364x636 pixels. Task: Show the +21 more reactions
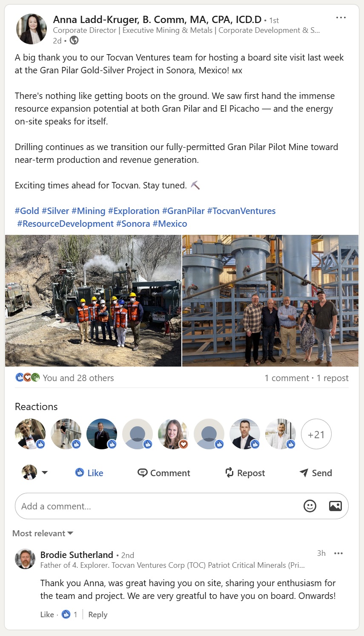pyautogui.click(x=316, y=434)
